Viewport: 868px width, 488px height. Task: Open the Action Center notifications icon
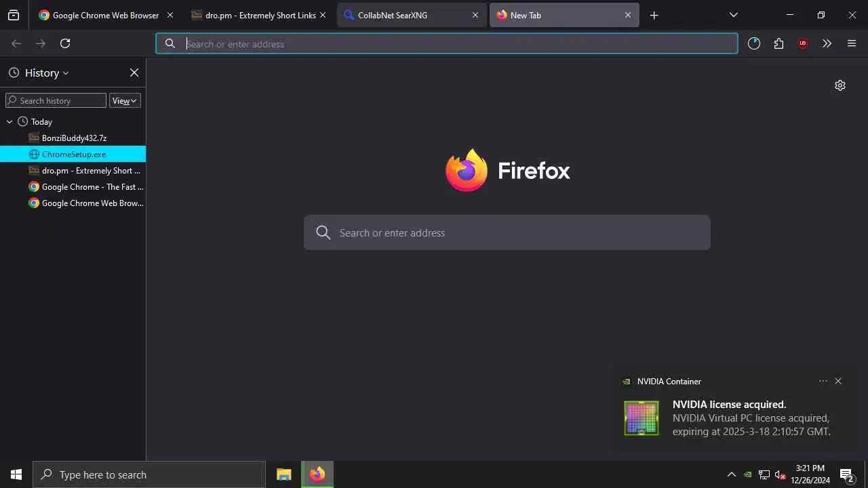coord(846,474)
